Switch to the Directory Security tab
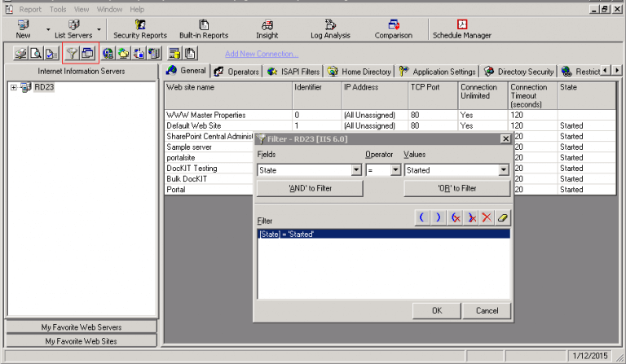626x364 pixels. coord(519,72)
